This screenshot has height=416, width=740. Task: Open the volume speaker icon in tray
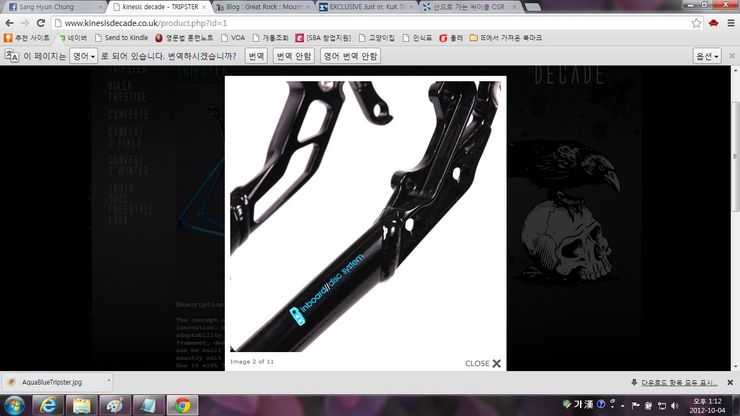pyautogui.click(x=675, y=406)
